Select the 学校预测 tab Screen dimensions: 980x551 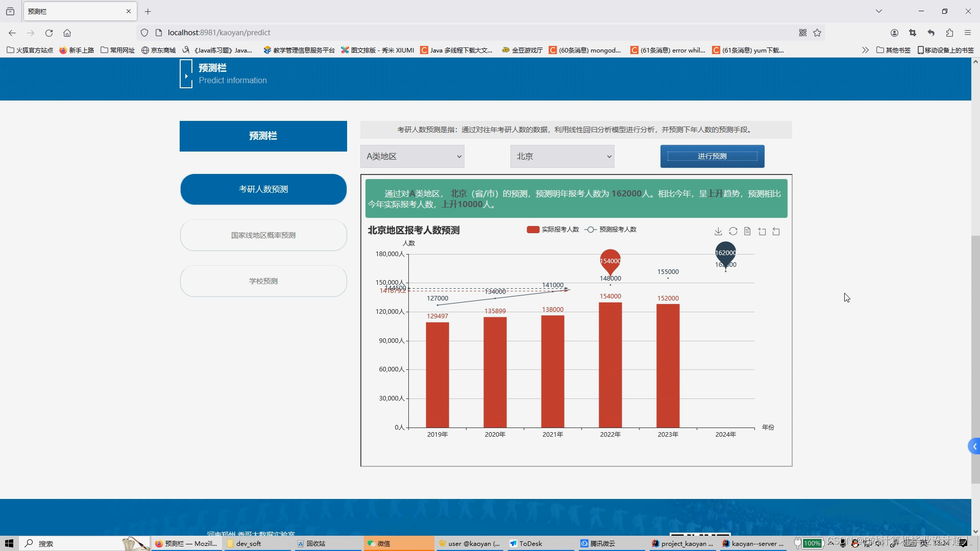[263, 281]
